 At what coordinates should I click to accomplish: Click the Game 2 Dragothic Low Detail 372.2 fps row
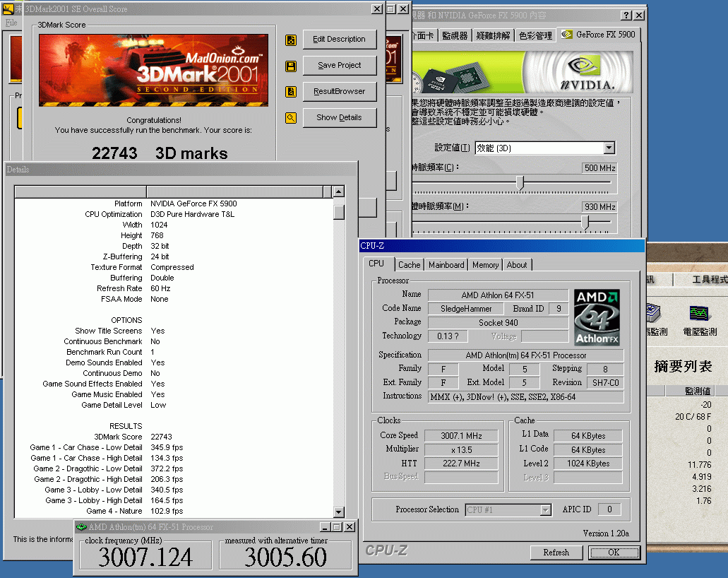point(174,468)
